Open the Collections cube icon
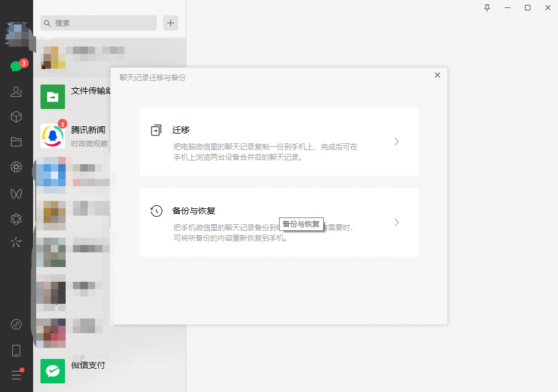Screen dimensions: 558x392 pos(17,116)
